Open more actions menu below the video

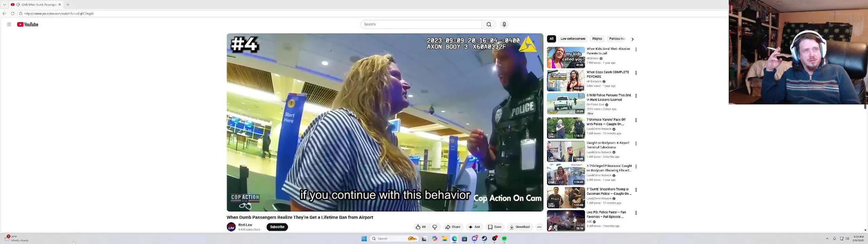click(x=539, y=227)
